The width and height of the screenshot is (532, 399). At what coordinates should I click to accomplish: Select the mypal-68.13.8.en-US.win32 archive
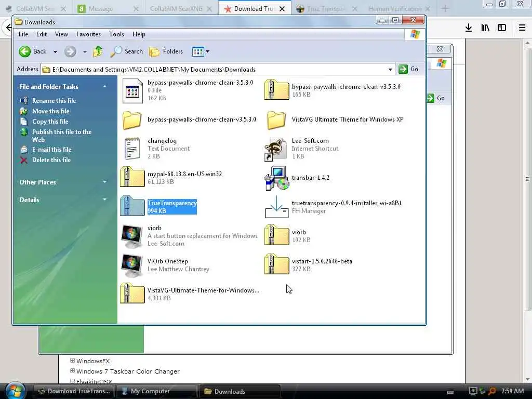[132, 177]
